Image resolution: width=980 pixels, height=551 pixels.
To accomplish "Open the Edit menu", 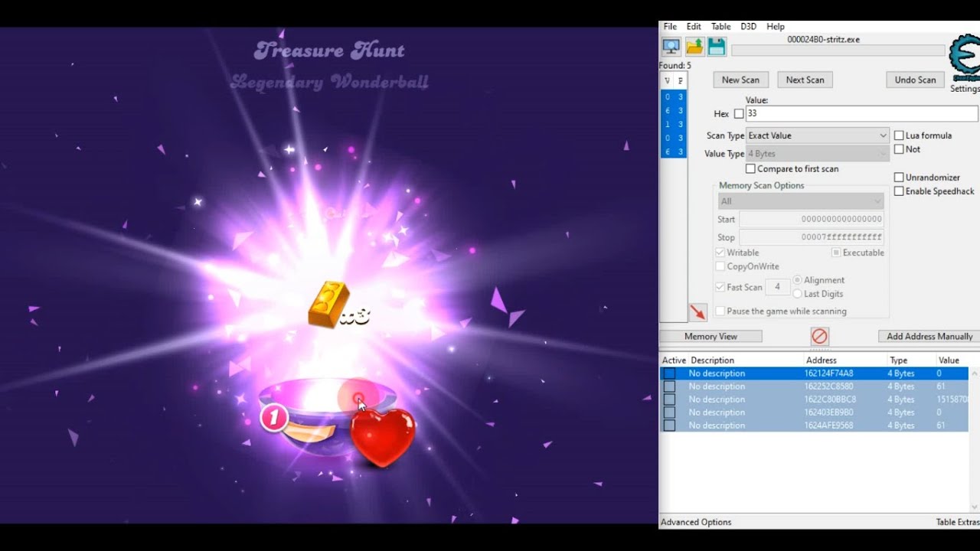I will click(694, 26).
